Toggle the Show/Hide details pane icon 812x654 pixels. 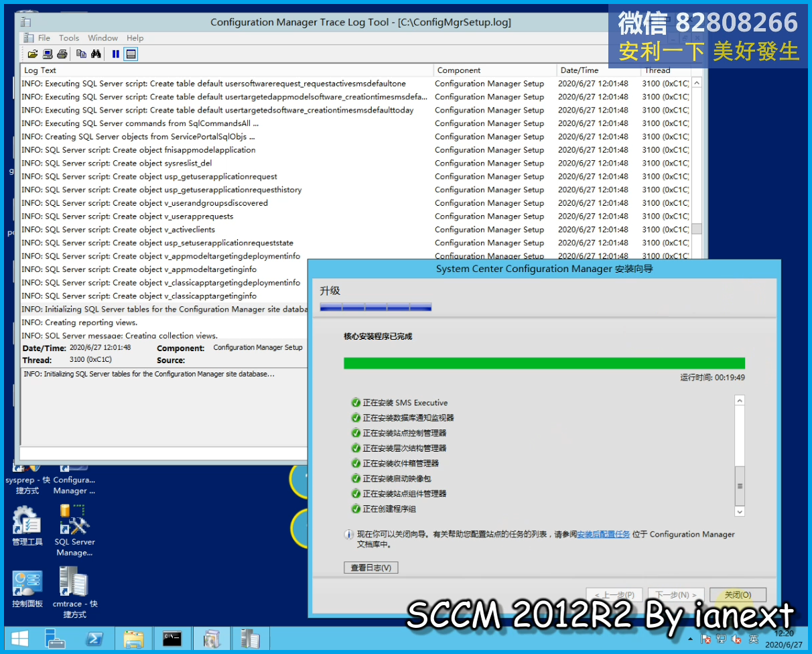click(x=131, y=54)
